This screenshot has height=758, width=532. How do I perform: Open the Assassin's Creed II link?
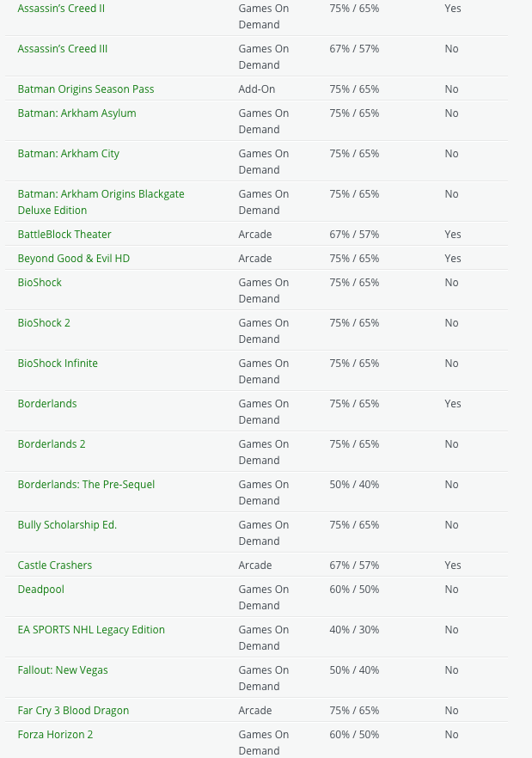click(61, 8)
